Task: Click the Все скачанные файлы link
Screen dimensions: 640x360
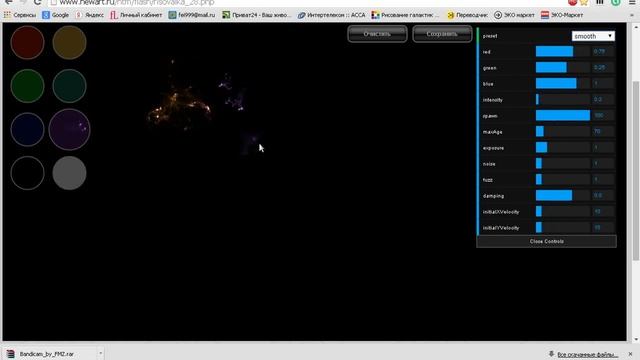Action: [x=587, y=355]
